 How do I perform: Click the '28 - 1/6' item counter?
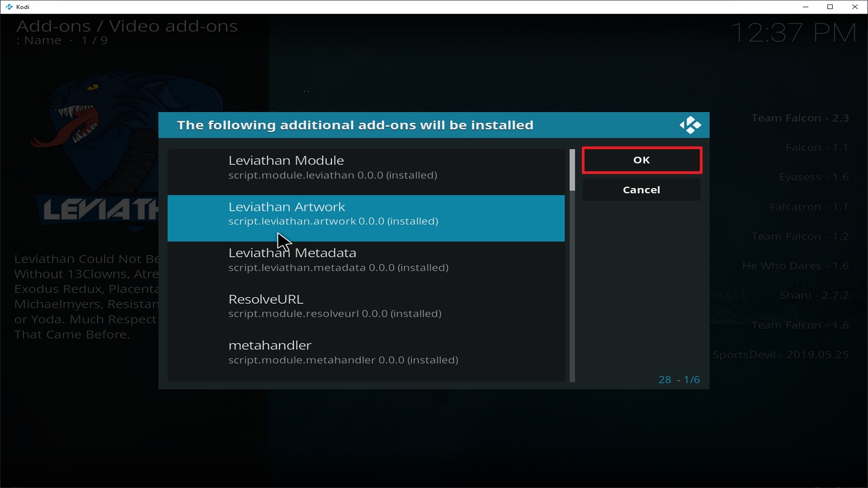point(679,380)
